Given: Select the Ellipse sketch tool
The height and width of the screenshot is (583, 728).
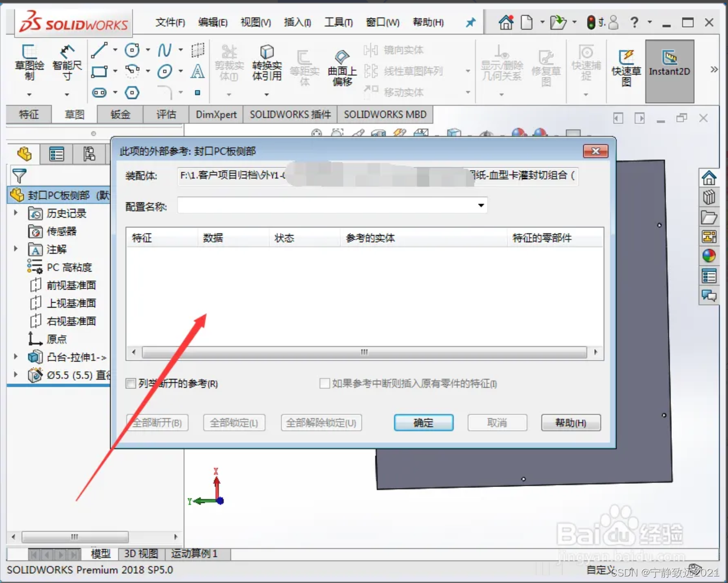Looking at the screenshot, I should pyautogui.click(x=165, y=71).
